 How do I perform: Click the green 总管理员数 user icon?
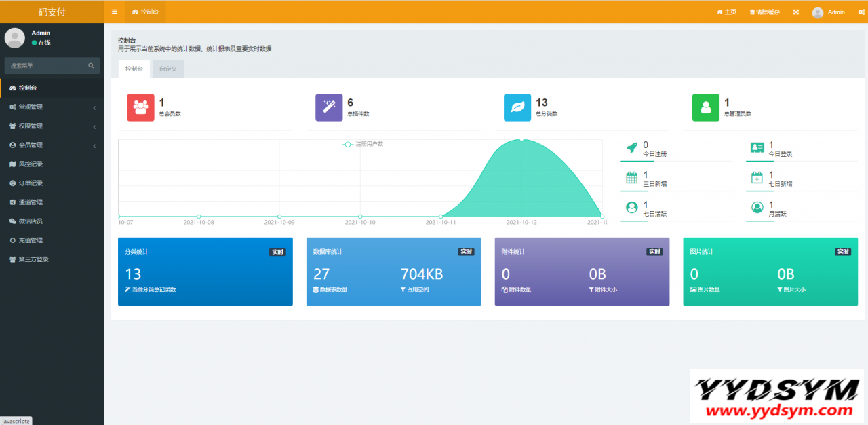pyautogui.click(x=706, y=107)
